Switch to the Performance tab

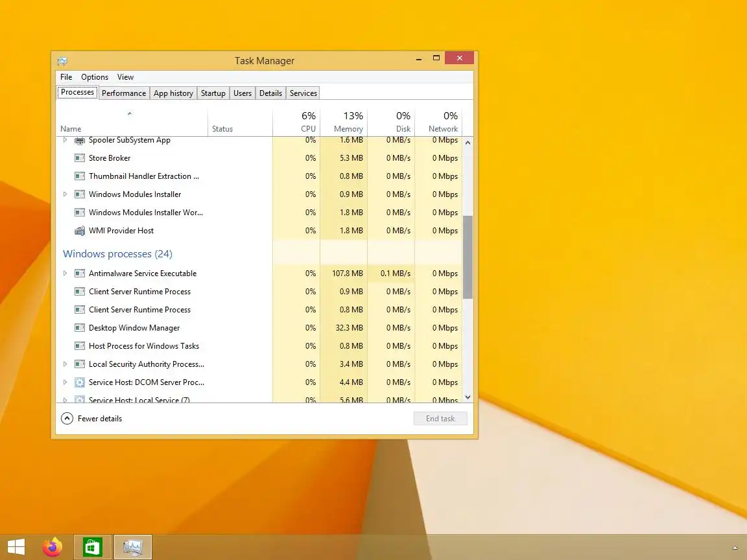tap(124, 93)
